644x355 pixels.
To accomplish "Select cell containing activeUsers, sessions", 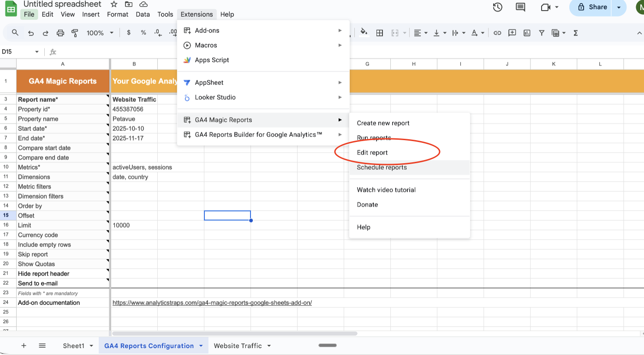I will pyautogui.click(x=134, y=167).
